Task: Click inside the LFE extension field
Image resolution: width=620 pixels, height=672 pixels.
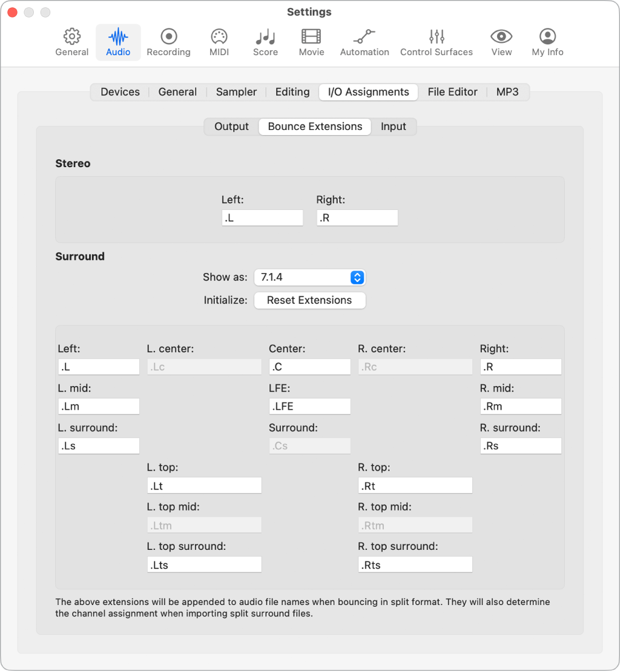Action: [x=309, y=406]
